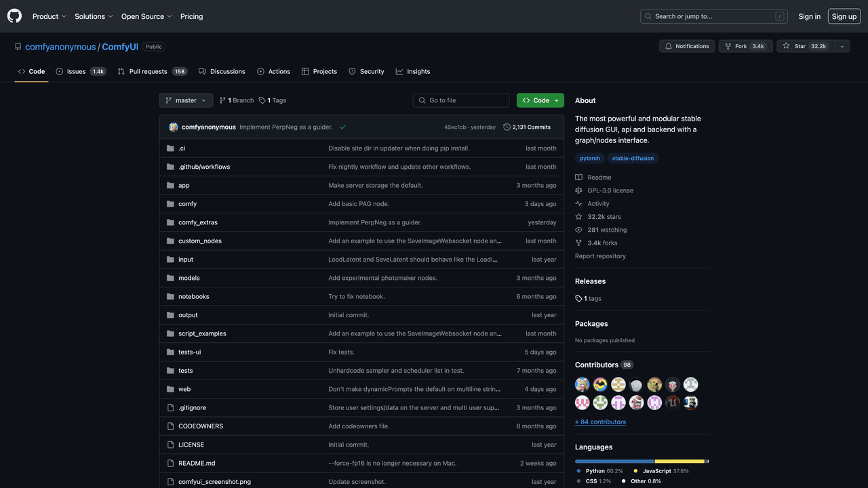The image size is (868, 488).
Task: Click folder icon next to .ci
Action: pos(171,148)
